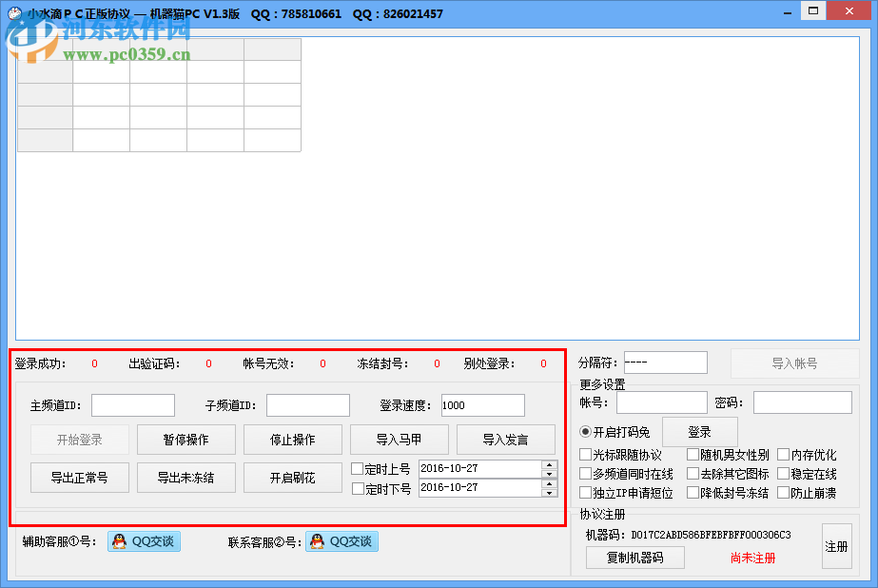
Task: Enable the 定时下号 scheduled logout checkbox
Action: 360,488
